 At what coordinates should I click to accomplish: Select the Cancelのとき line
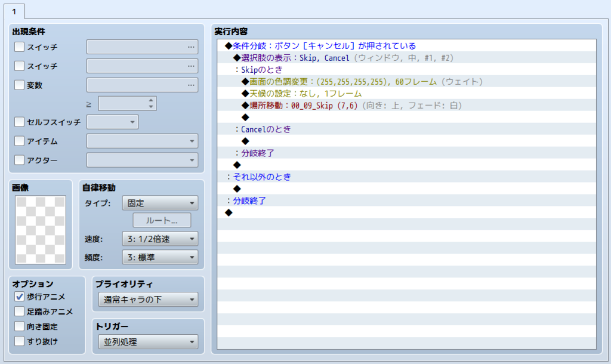(x=406, y=129)
